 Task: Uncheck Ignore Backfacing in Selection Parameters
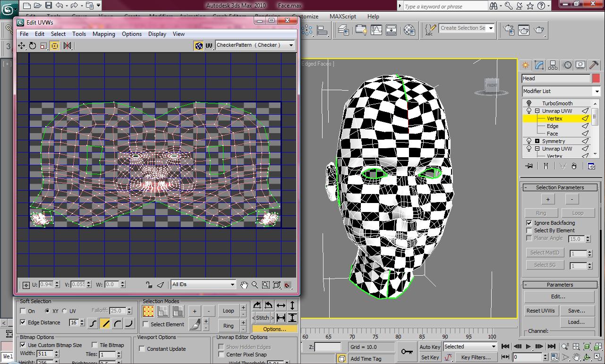pyautogui.click(x=529, y=222)
